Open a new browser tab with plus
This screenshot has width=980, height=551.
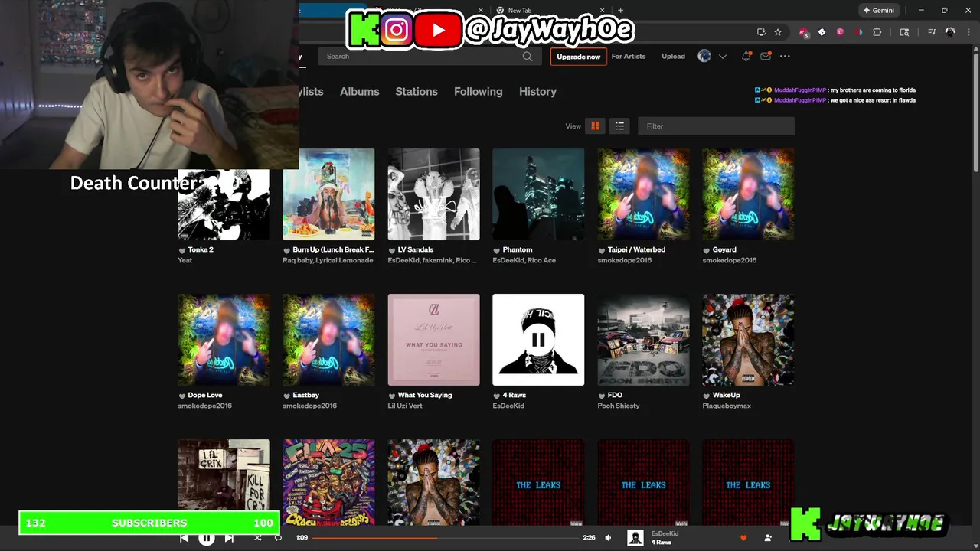pos(620,11)
